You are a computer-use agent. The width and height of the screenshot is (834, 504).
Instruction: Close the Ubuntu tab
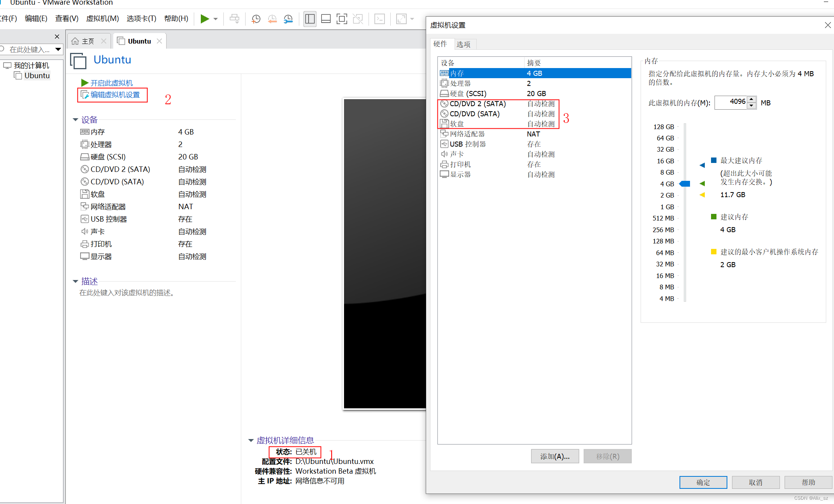[159, 41]
